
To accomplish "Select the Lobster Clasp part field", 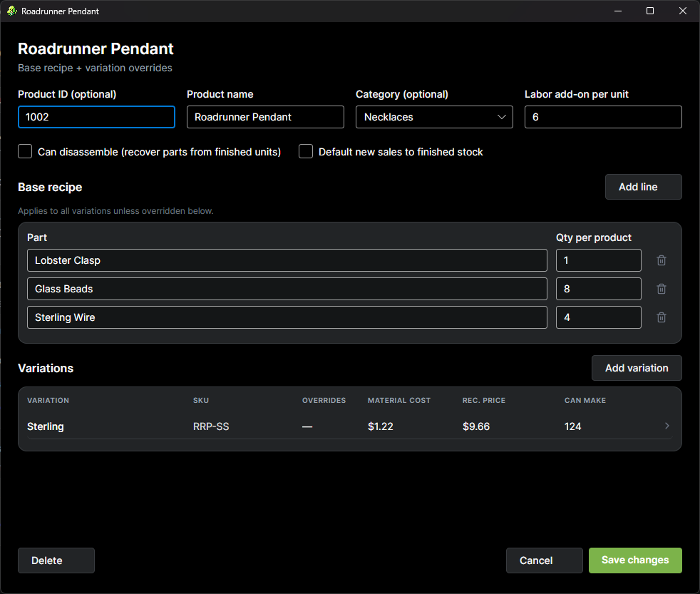I will [287, 260].
